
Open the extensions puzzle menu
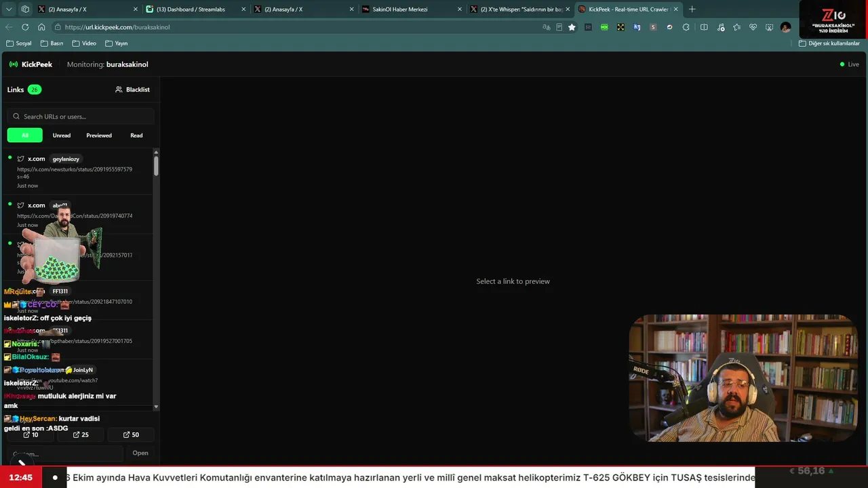pyautogui.click(x=686, y=27)
